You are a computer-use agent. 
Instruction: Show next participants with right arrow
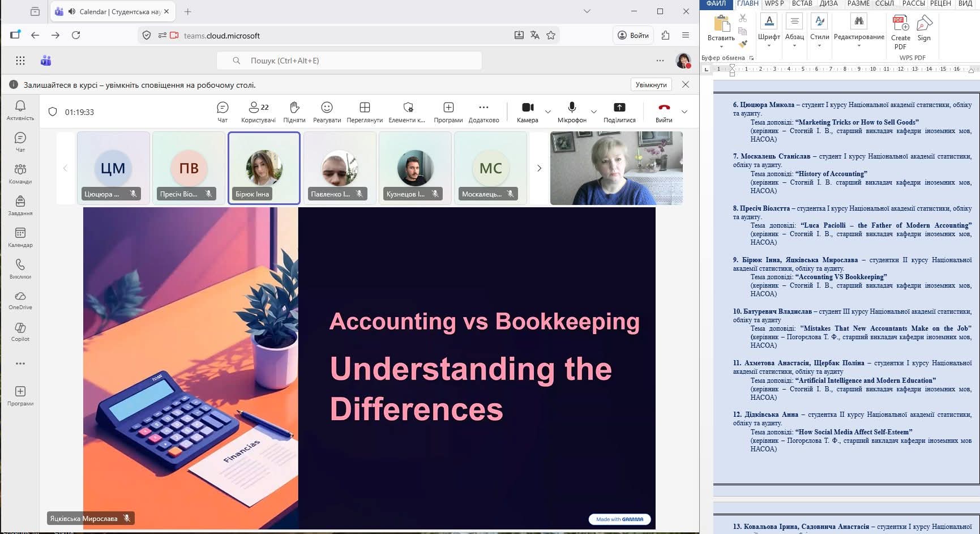[x=539, y=168]
